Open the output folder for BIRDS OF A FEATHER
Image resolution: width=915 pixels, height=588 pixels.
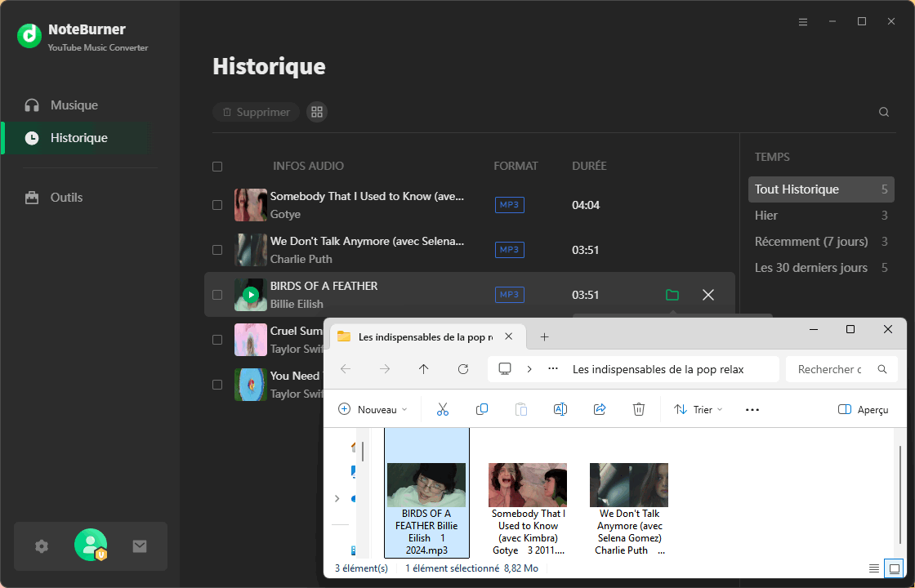click(x=672, y=295)
